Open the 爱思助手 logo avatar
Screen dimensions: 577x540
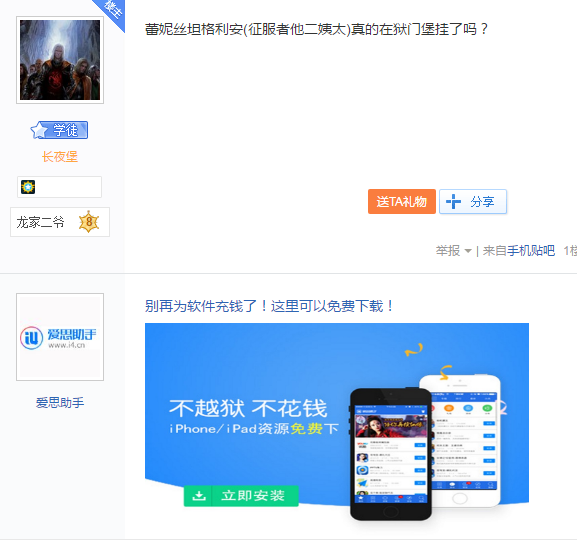(60, 337)
